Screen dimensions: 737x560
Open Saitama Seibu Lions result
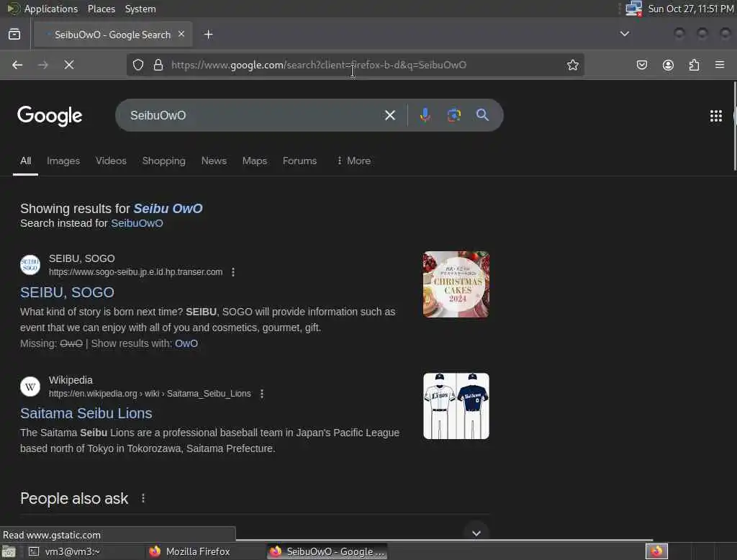click(86, 413)
